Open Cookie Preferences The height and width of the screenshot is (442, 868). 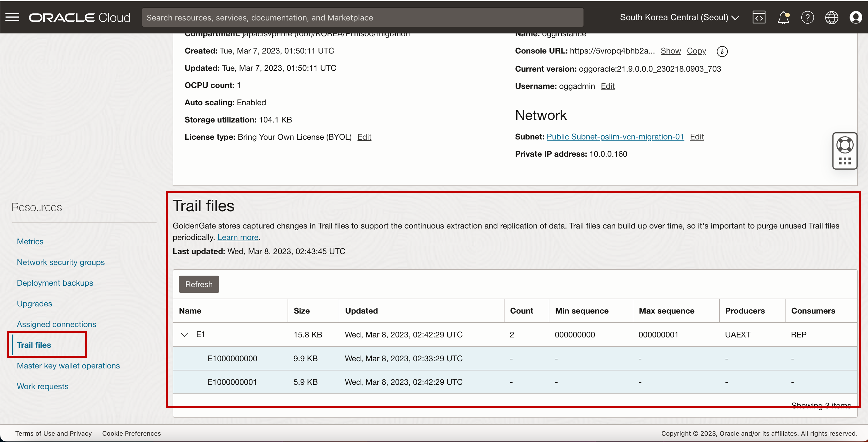pos(131,433)
